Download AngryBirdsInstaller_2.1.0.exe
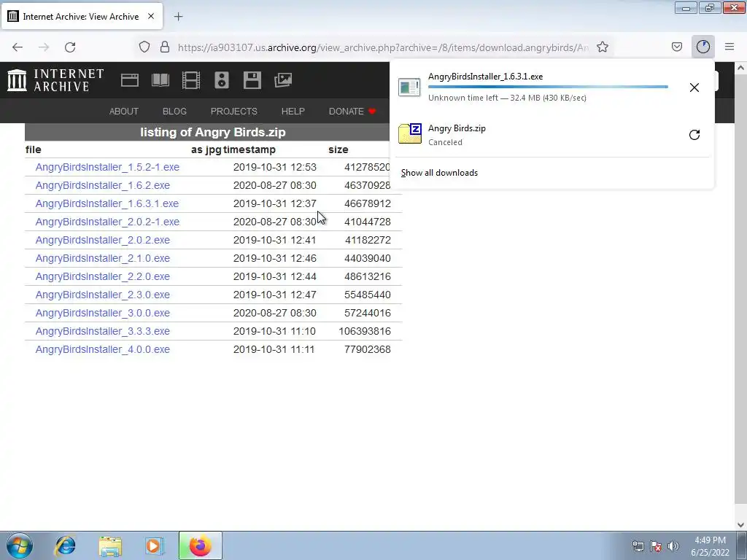Image resolution: width=747 pixels, height=560 pixels. [x=102, y=258]
